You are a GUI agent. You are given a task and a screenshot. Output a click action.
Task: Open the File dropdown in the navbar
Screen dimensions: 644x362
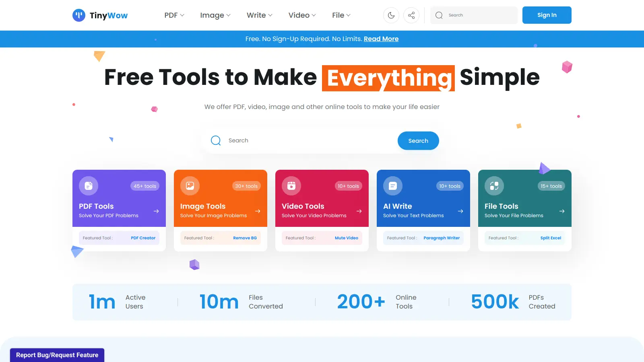(x=341, y=15)
